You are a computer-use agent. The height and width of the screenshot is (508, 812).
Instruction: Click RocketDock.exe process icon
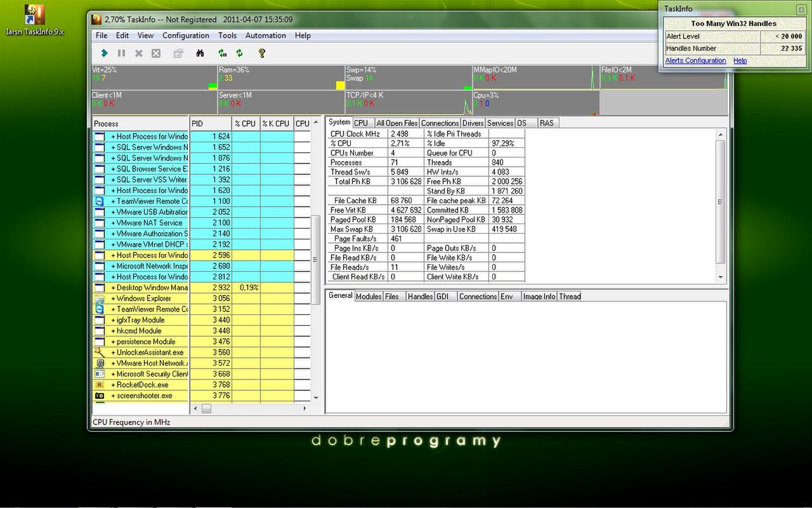[99, 385]
